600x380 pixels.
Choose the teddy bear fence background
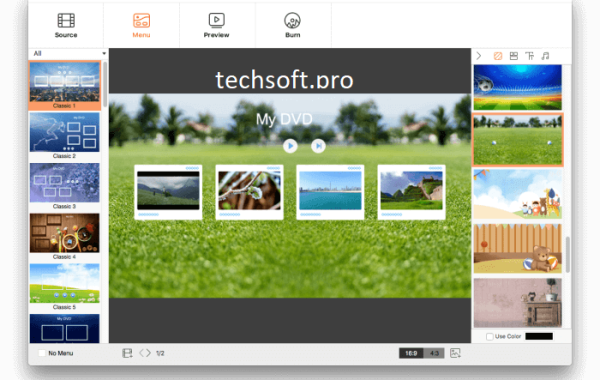(518, 249)
